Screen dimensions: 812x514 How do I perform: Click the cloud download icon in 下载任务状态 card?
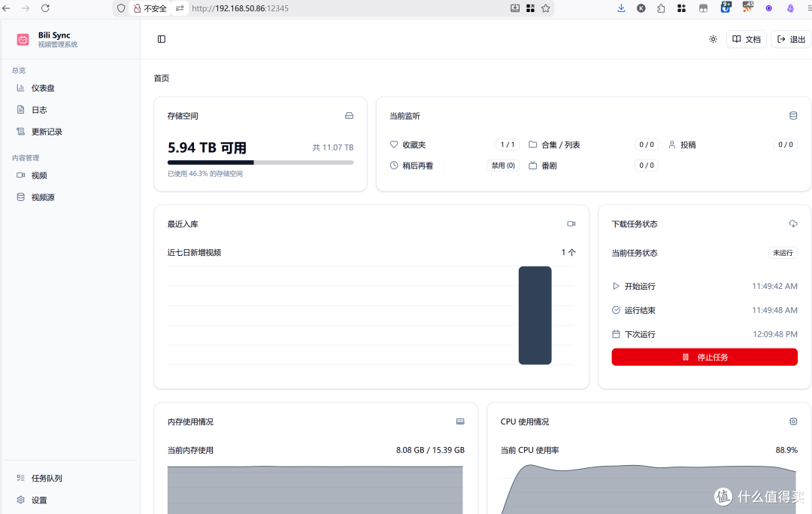[x=793, y=224]
